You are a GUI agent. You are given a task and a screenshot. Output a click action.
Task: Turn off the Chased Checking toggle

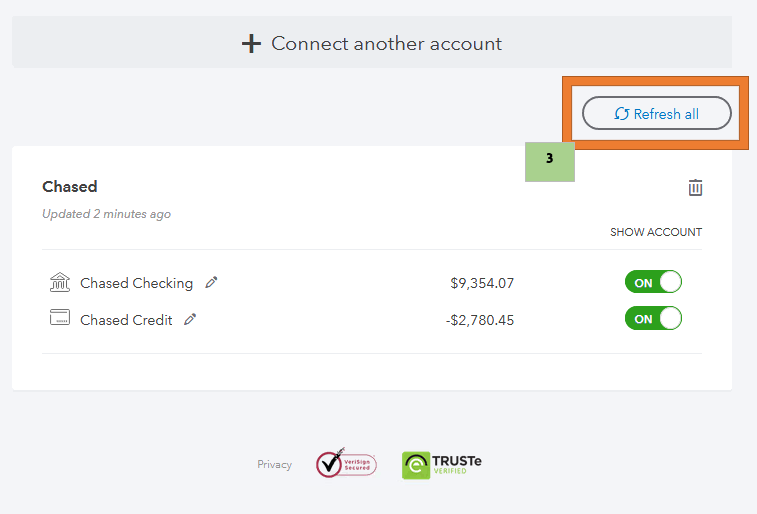tap(653, 283)
